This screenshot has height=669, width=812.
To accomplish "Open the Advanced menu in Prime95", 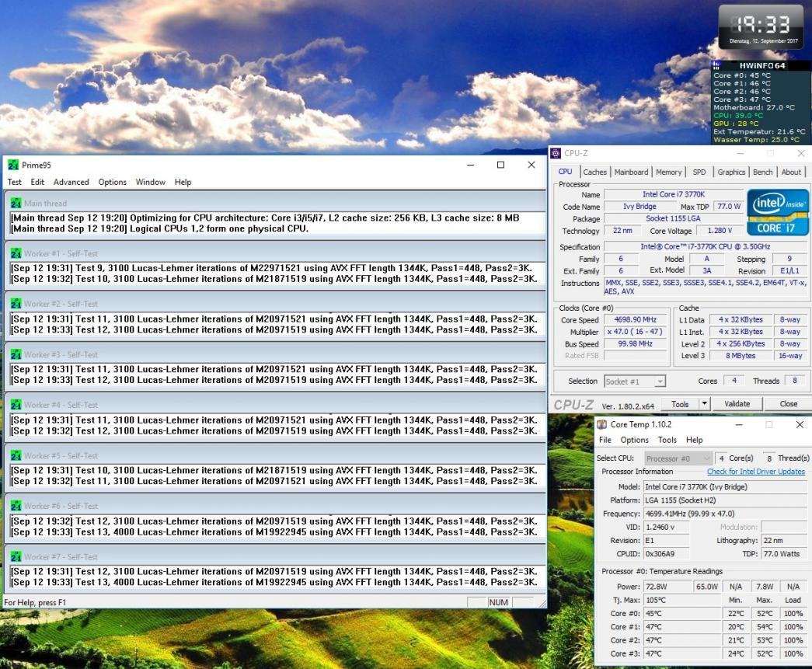I will [x=71, y=183].
